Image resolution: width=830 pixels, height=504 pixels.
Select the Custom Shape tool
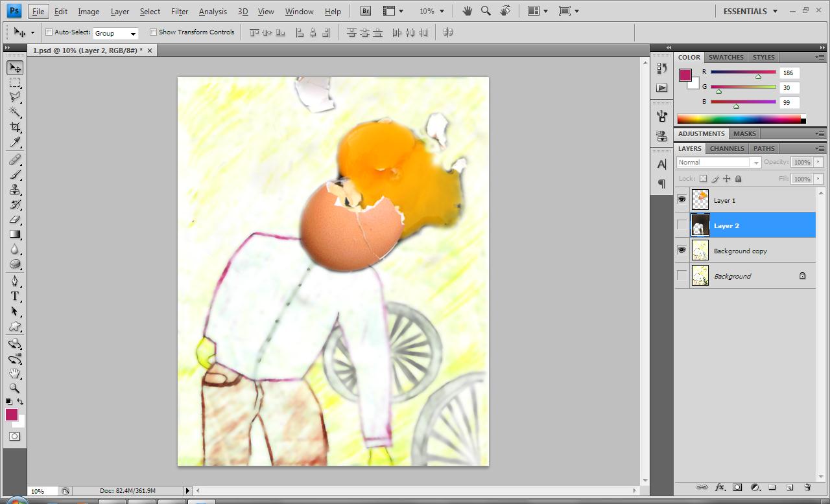(x=14, y=326)
